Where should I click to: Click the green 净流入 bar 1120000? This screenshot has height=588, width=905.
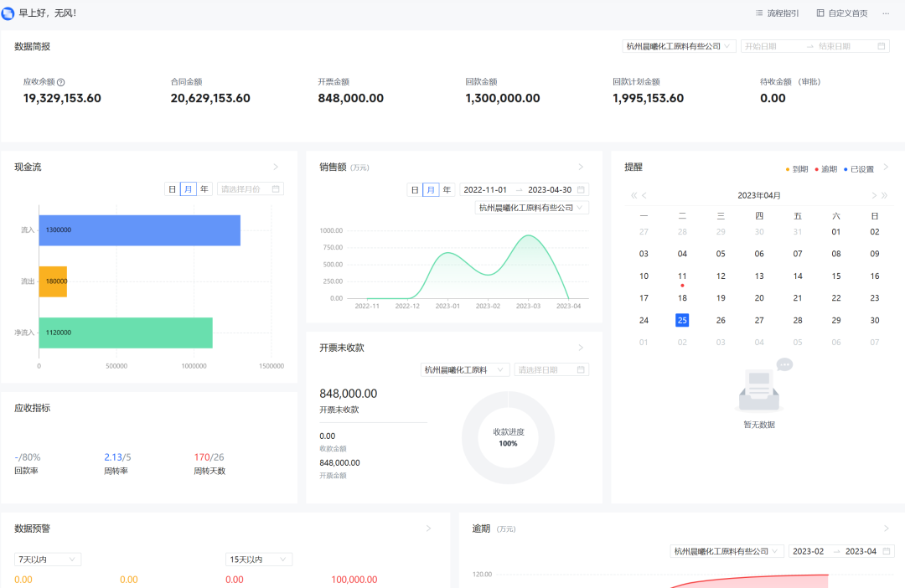point(126,333)
